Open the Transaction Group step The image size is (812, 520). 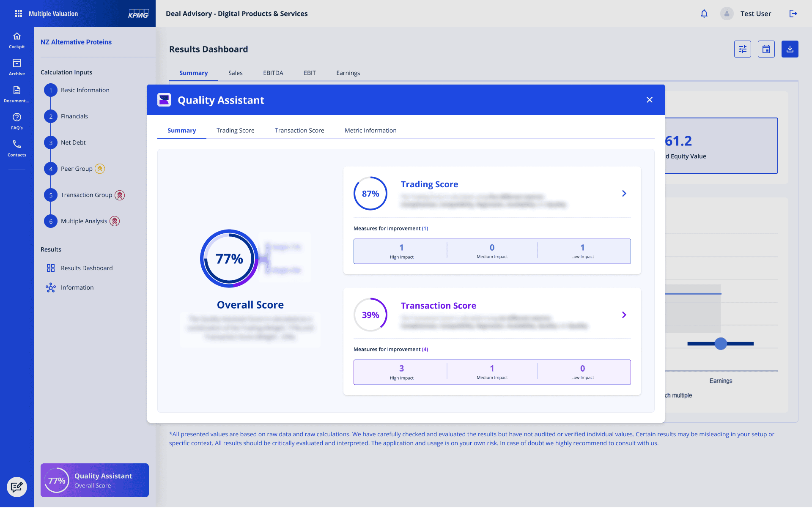click(x=86, y=195)
